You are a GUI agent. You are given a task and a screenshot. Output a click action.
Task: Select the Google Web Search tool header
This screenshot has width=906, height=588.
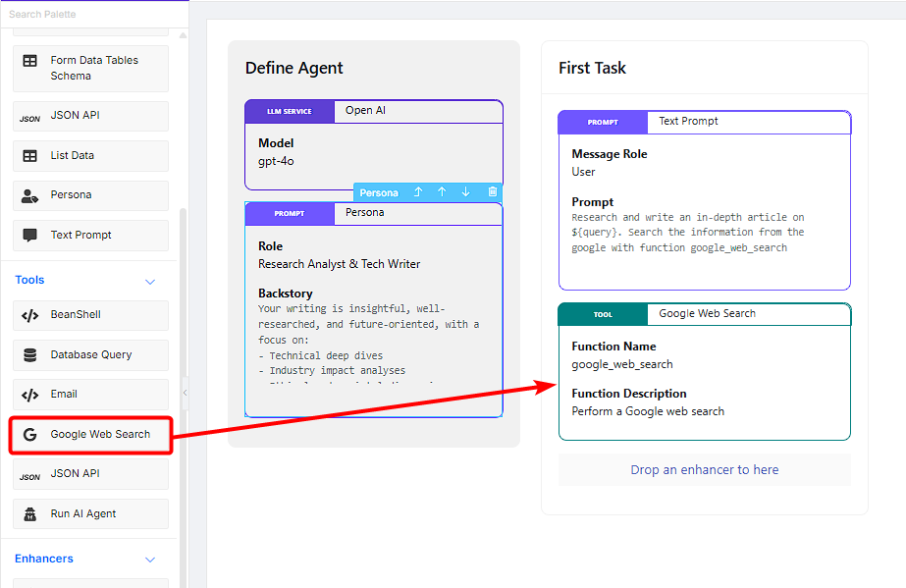pyautogui.click(x=705, y=314)
